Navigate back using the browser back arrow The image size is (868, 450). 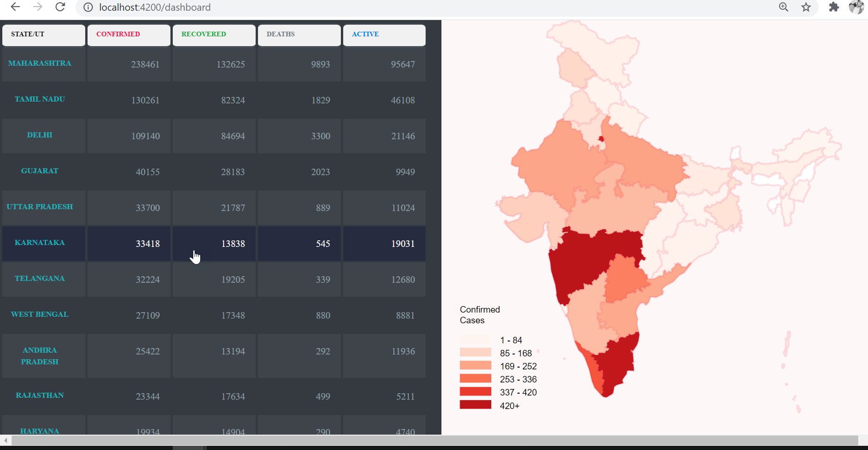(14, 7)
